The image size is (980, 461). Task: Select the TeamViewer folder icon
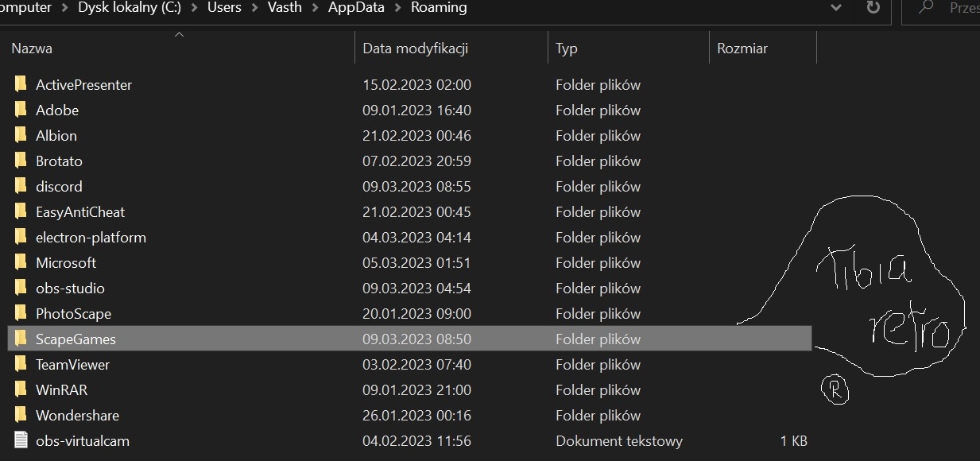[21, 364]
